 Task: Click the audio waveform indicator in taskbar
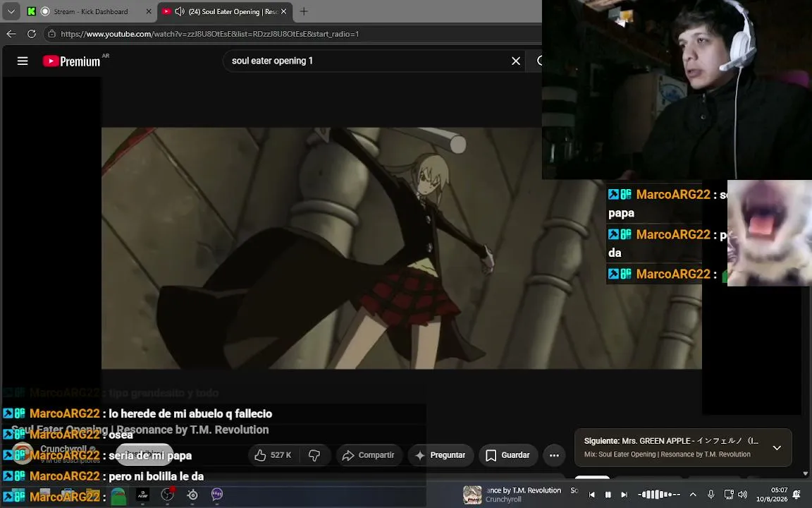pyautogui.click(x=659, y=495)
